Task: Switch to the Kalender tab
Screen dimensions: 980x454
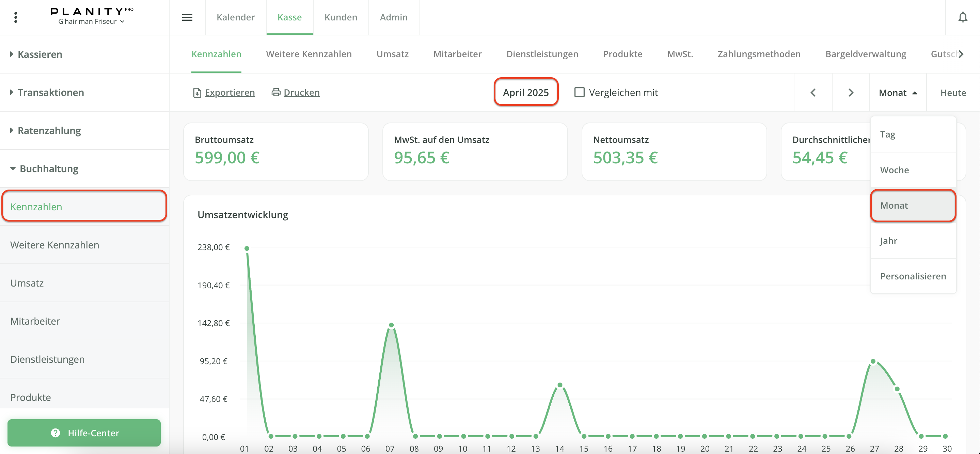Action: [x=236, y=17]
